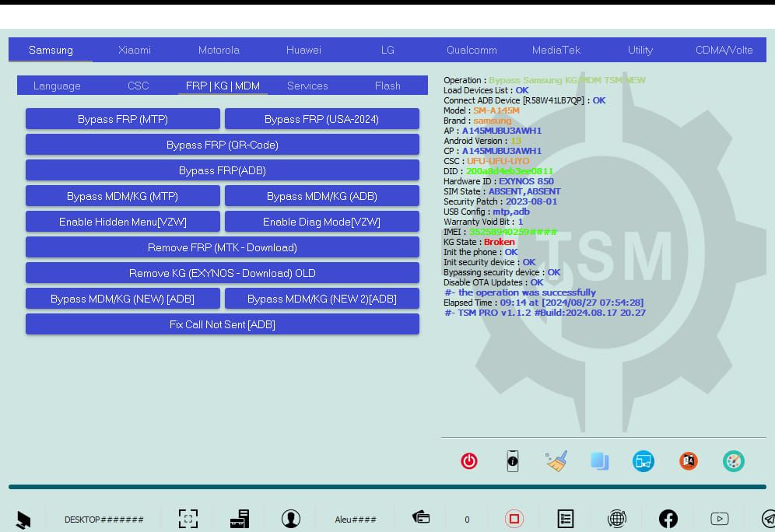Viewport: 775px width, 532px height.
Task: Run Remove FRP (MTK - Download)
Action: point(223,247)
